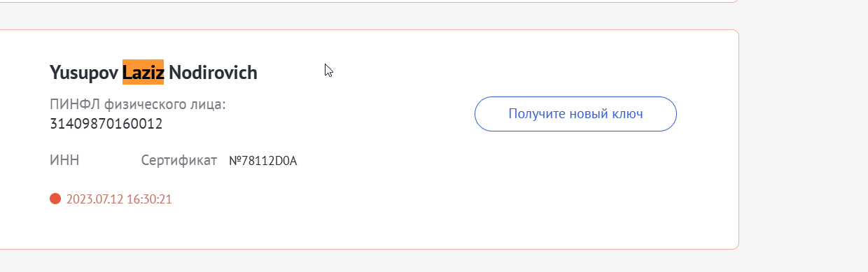Click the word ключ inside the button
This screenshot has height=272, width=868.
coord(627,114)
